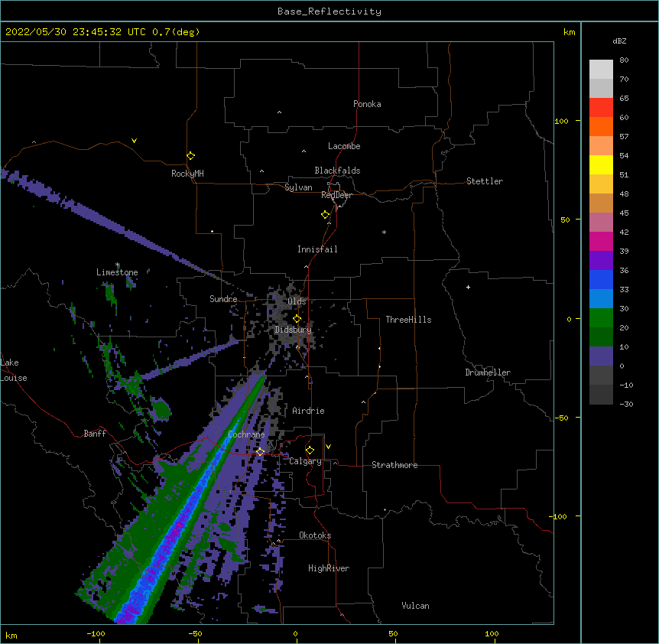Click the Blackfalds city label
659x644 pixels.
[x=337, y=171]
